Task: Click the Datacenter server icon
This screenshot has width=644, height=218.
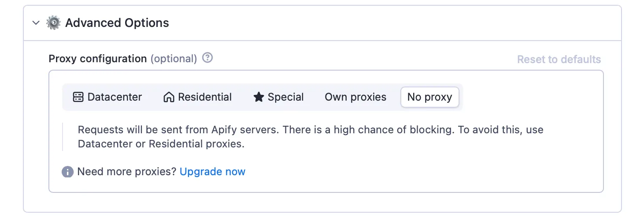Action: point(78,97)
